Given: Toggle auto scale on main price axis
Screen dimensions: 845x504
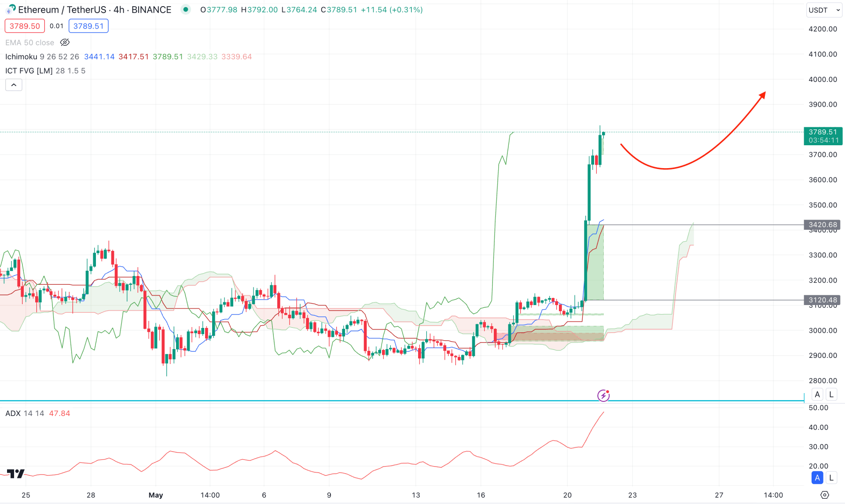Looking at the screenshot, I should point(817,394).
